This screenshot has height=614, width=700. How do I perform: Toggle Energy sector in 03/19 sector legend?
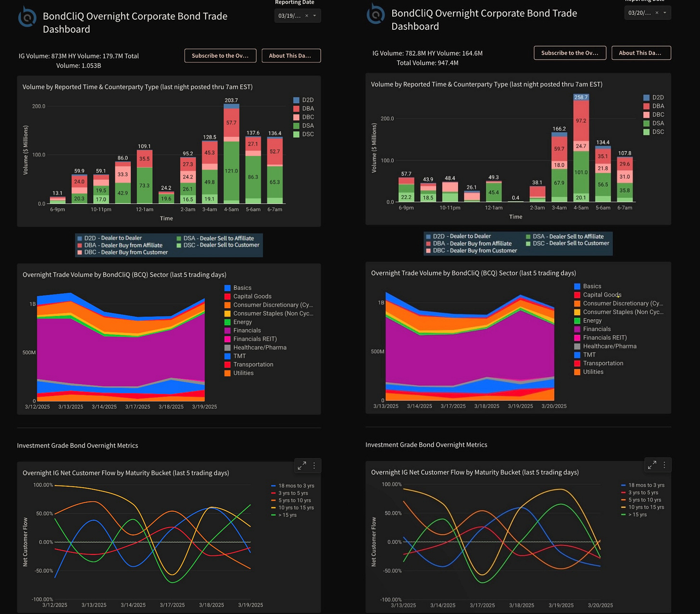(238, 322)
